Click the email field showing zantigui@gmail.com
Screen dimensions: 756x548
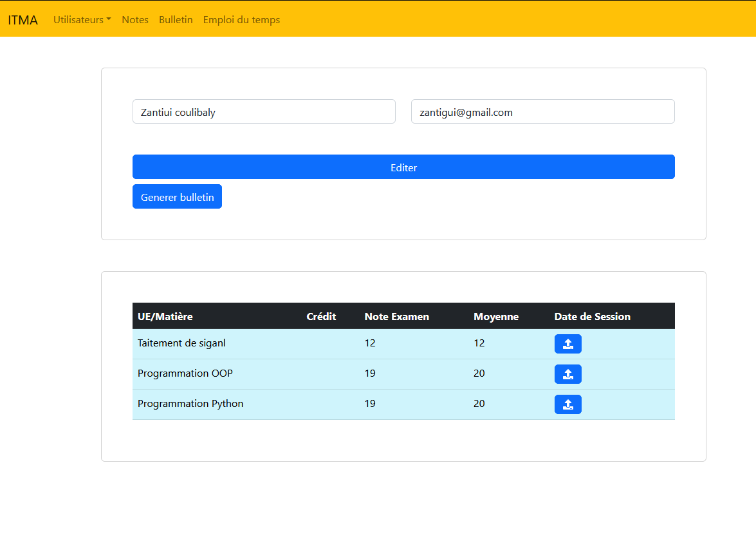[x=542, y=111]
